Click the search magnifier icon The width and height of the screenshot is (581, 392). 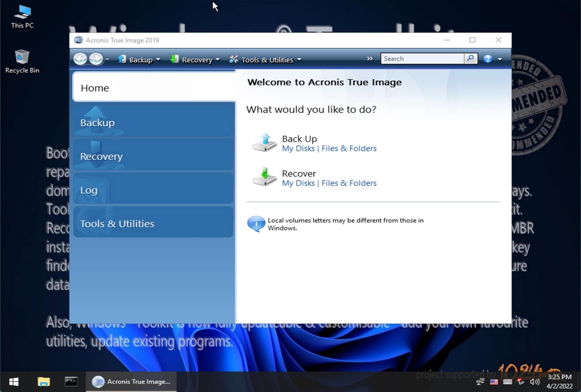coord(471,58)
